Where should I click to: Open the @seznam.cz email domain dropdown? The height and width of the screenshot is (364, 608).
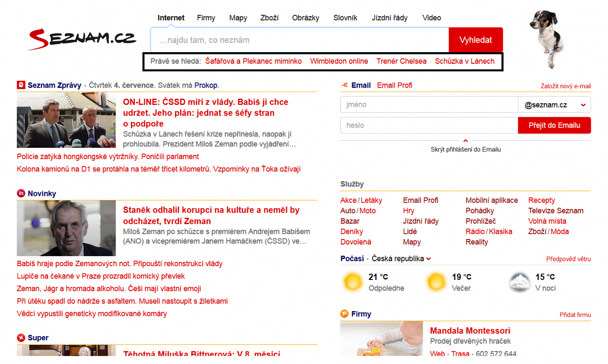click(x=554, y=105)
